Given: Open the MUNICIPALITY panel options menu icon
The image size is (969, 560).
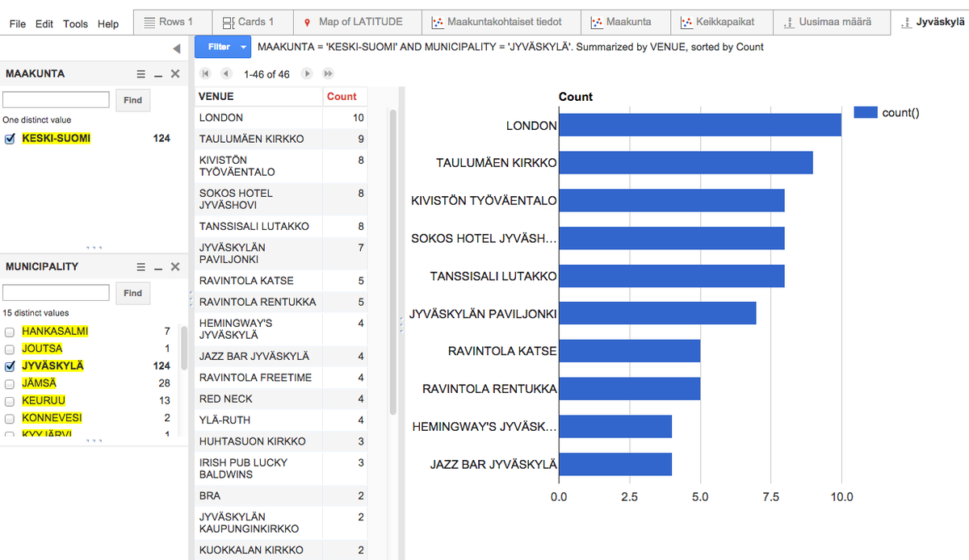Looking at the screenshot, I should click(x=141, y=267).
